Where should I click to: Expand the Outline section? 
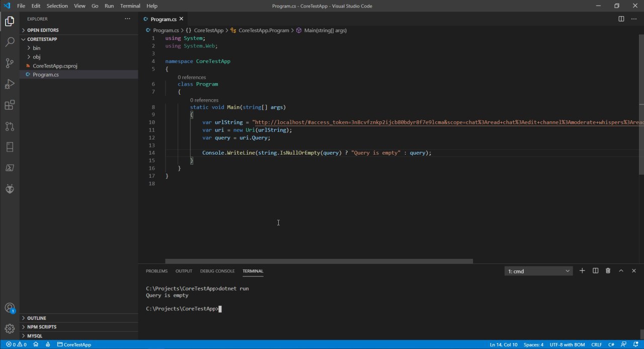79,318
